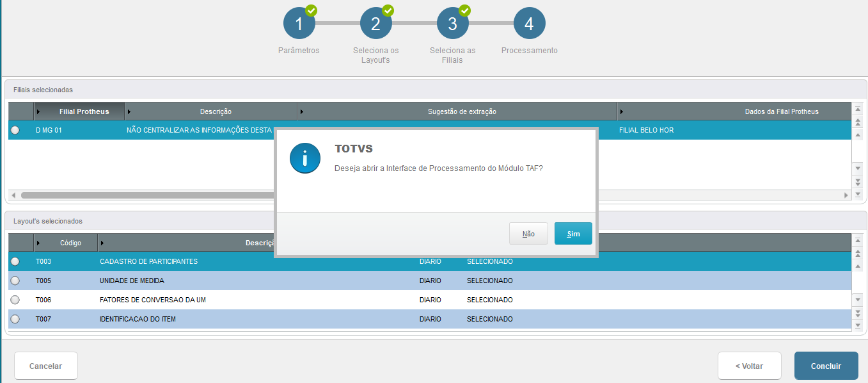Click SELECIONADO cell in T003 row
The image size is (868, 383).
point(490,261)
